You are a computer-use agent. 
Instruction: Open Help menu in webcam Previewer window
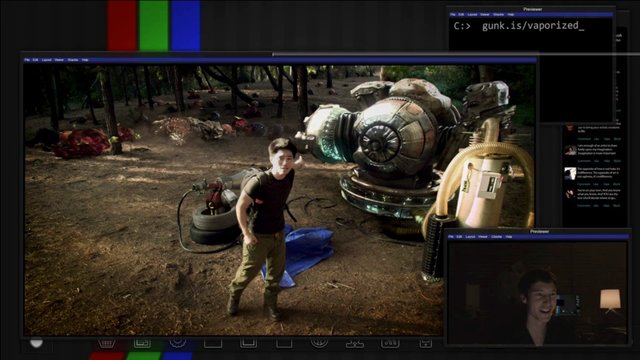tap(509, 237)
